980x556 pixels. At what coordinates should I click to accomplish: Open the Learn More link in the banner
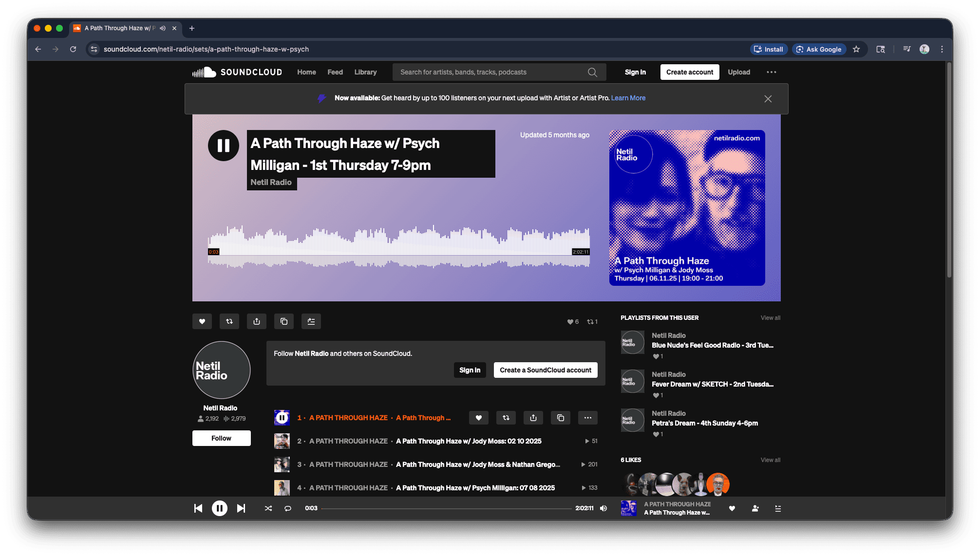tap(628, 97)
